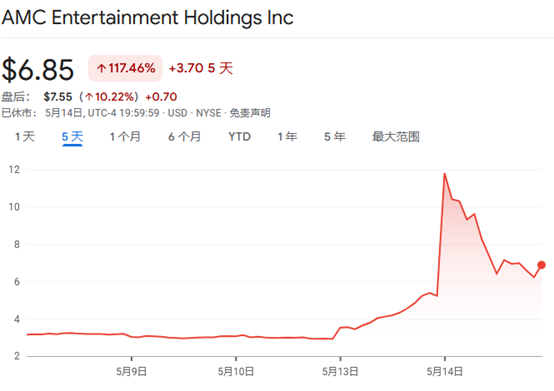Click the red current-price dot on chart
This screenshot has width=554, height=391.
click(x=541, y=265)
